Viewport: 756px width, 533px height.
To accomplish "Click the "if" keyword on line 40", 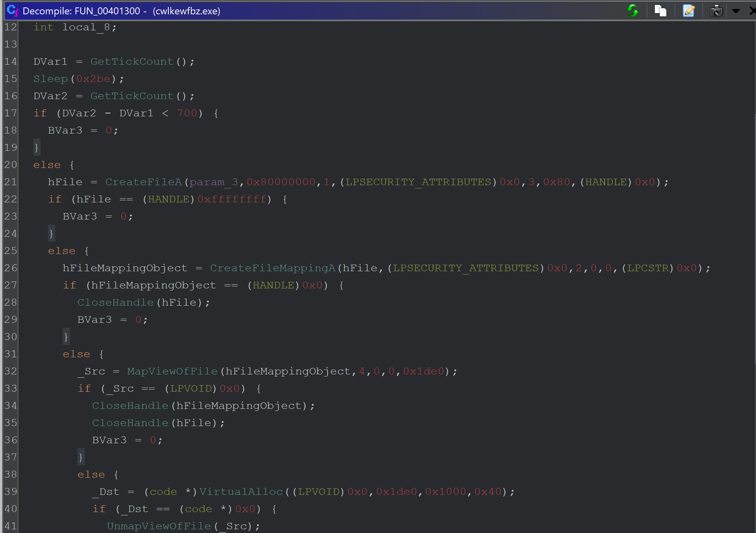I will point(99,509).
